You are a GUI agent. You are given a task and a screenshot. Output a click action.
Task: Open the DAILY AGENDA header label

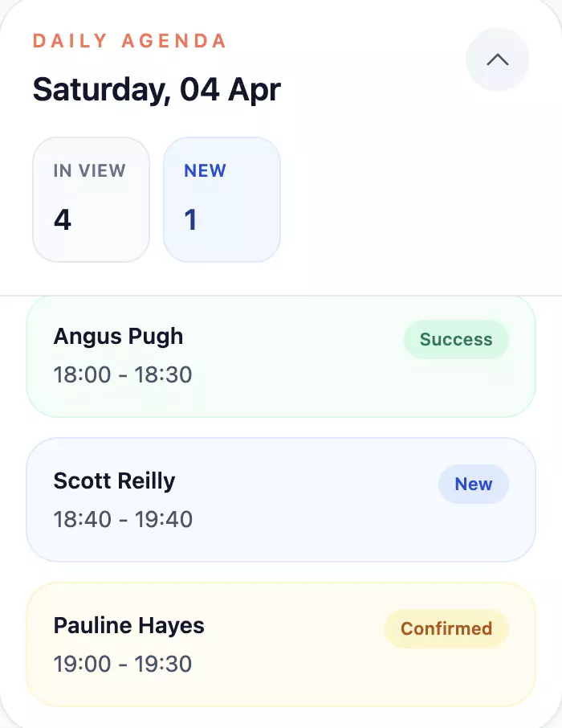click(x=128, y=41)
